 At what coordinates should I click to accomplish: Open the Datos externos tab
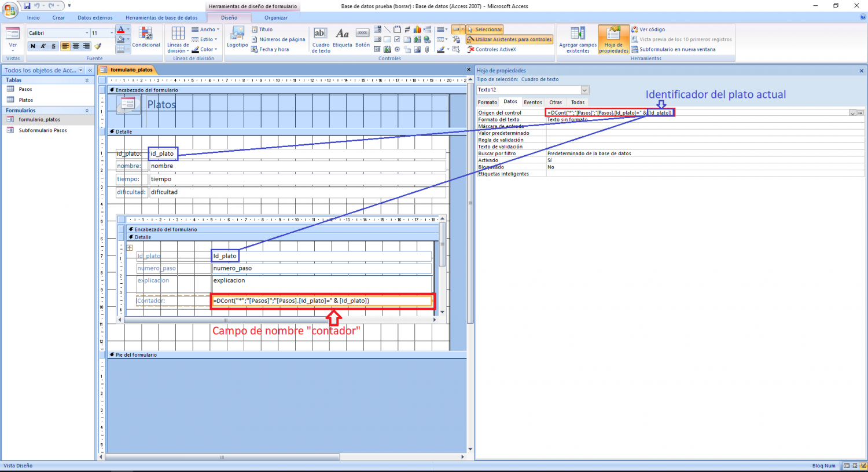[x=95, y=17]
